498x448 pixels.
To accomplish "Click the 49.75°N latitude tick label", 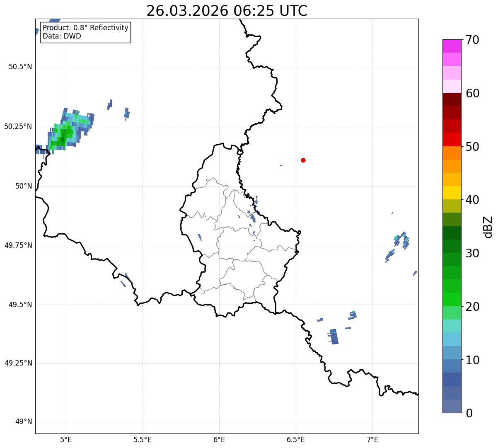I will coord(18,245).
